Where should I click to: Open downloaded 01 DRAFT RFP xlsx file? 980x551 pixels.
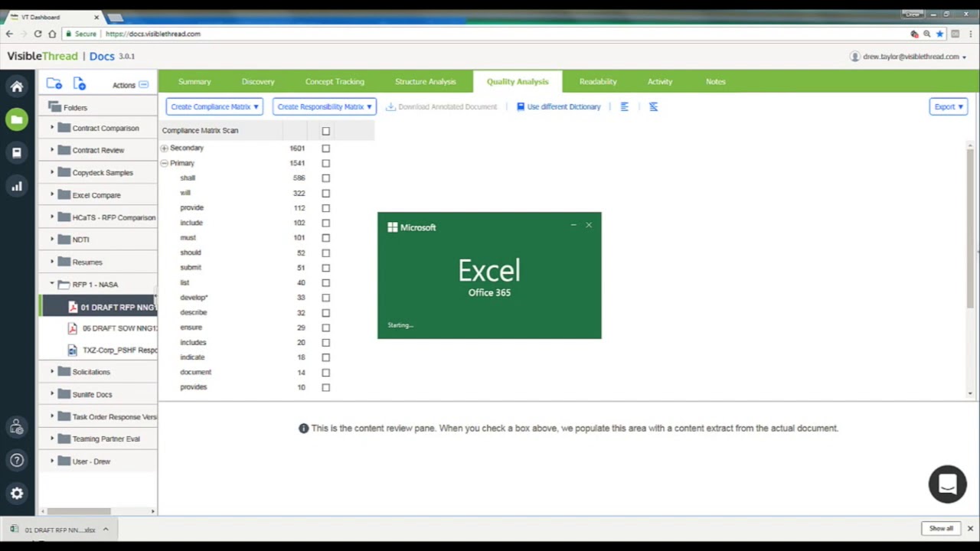click(60, 530)
